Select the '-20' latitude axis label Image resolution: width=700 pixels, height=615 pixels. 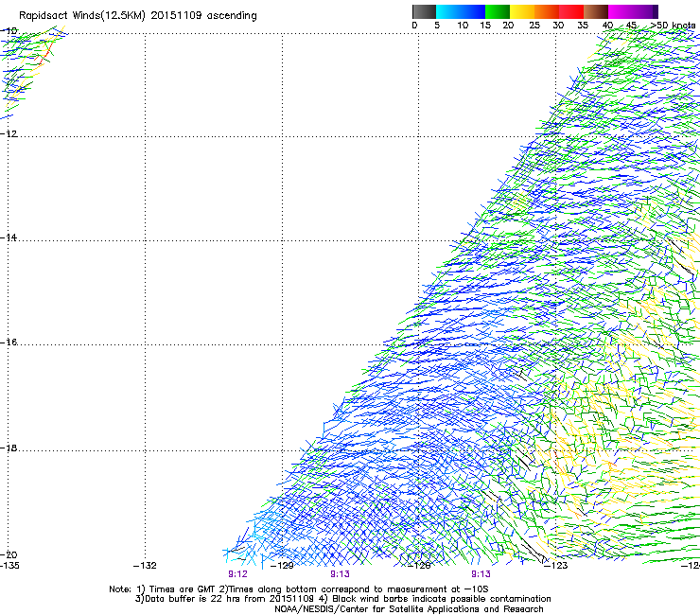click(9, 554)
